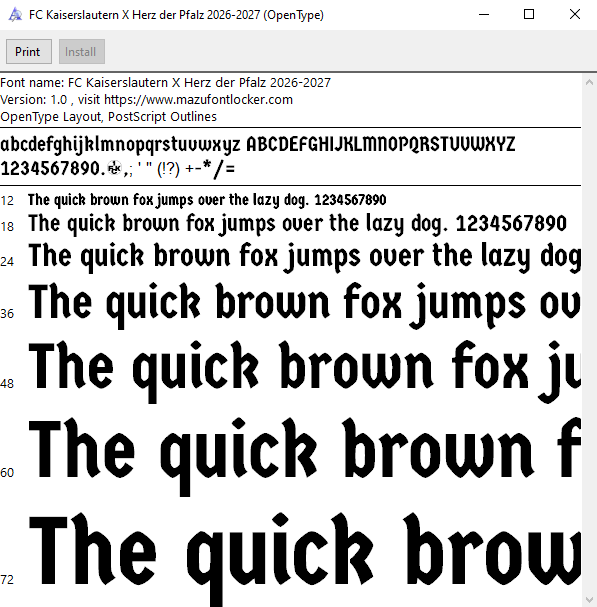Viewport: 597px width, 607px height.
Task: Click the 48-point sample sentence
Action: [x=305, y=372]
